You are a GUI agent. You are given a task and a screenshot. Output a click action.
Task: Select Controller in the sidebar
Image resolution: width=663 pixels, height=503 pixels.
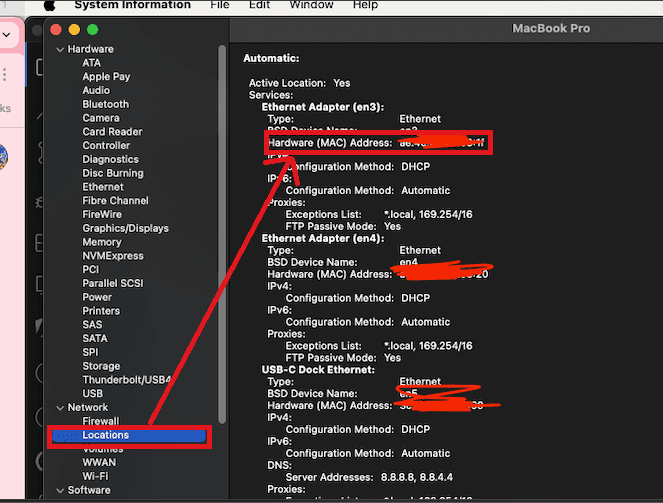(x=106, y=145)
